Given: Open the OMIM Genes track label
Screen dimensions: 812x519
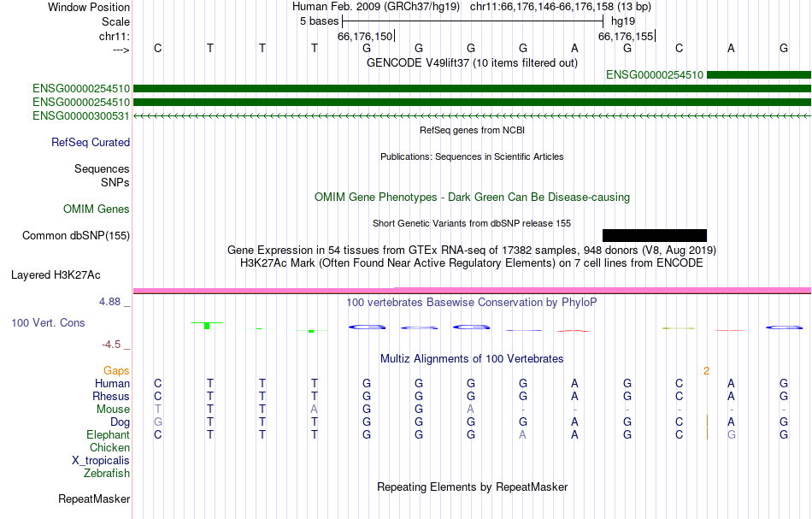Looking at the screenshot, I should point(97,209).
